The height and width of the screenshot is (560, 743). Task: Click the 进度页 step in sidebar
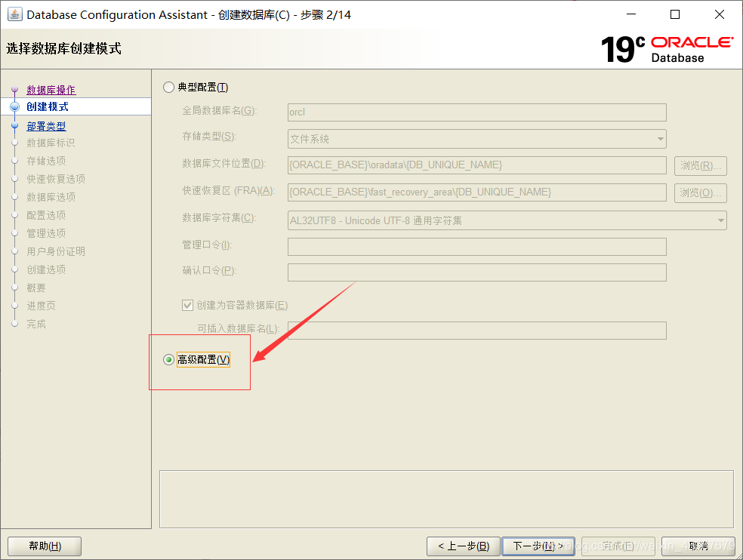point(42,306)
